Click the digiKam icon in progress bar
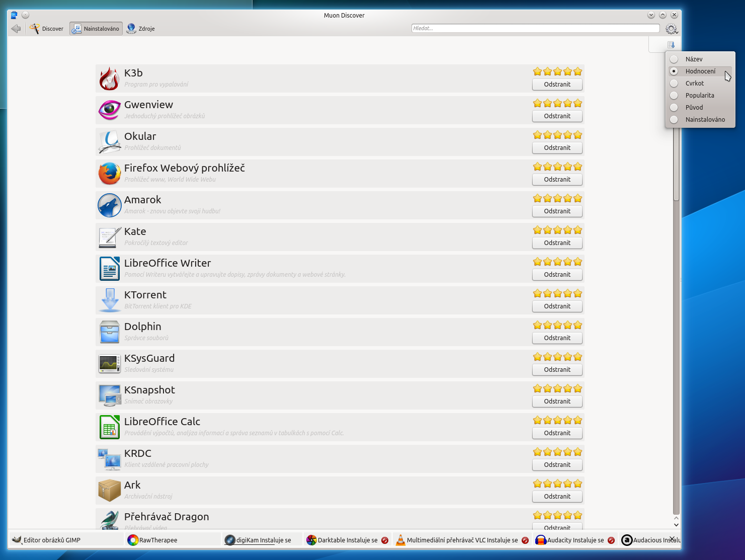Image resolution: width=745 pixels, height=560 pixels. (x=230, y=540)
